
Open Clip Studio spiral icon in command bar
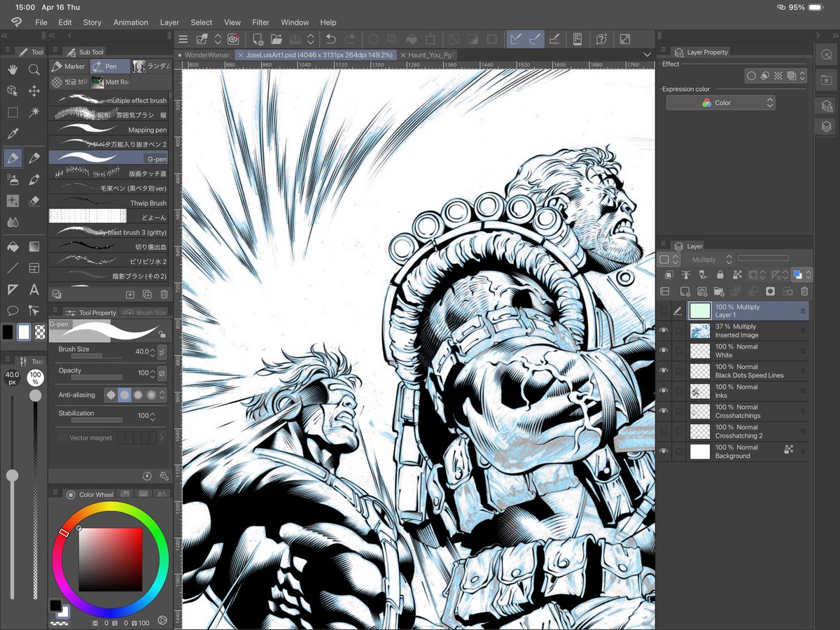click(233, 39)
